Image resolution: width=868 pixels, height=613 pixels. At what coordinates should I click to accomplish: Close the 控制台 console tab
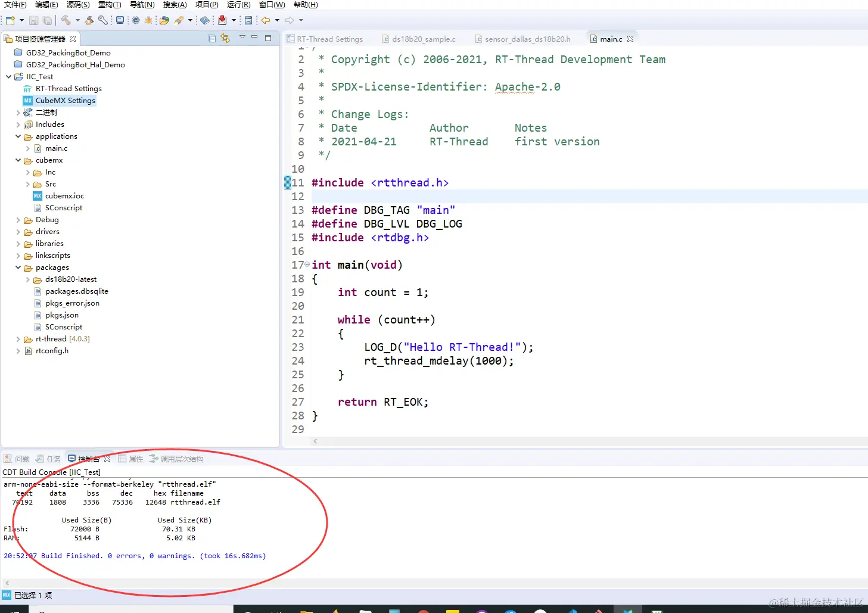[107, 459]
